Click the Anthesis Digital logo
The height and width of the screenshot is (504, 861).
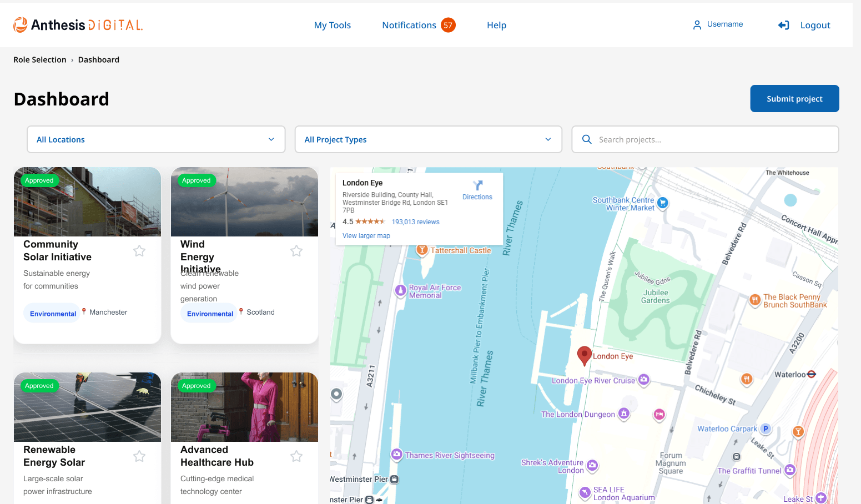[78, 25]
